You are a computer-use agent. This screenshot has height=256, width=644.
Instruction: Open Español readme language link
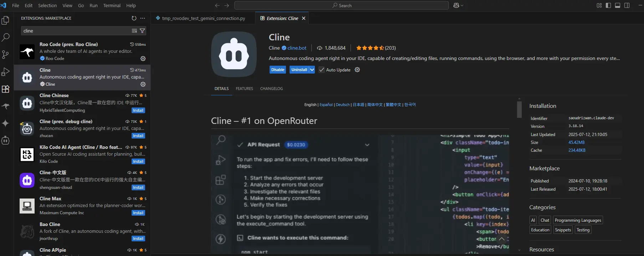326,105
